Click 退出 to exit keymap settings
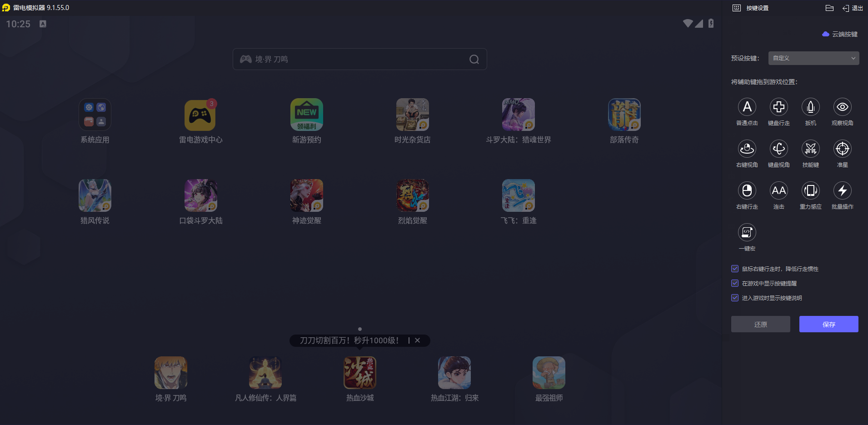 click(x=854, y=8)
